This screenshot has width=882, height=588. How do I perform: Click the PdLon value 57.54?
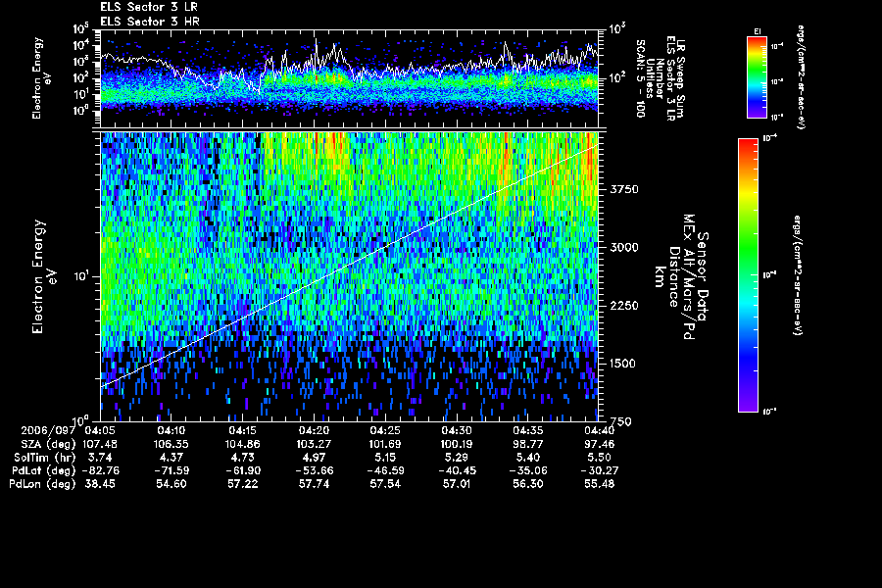point(385,484)
